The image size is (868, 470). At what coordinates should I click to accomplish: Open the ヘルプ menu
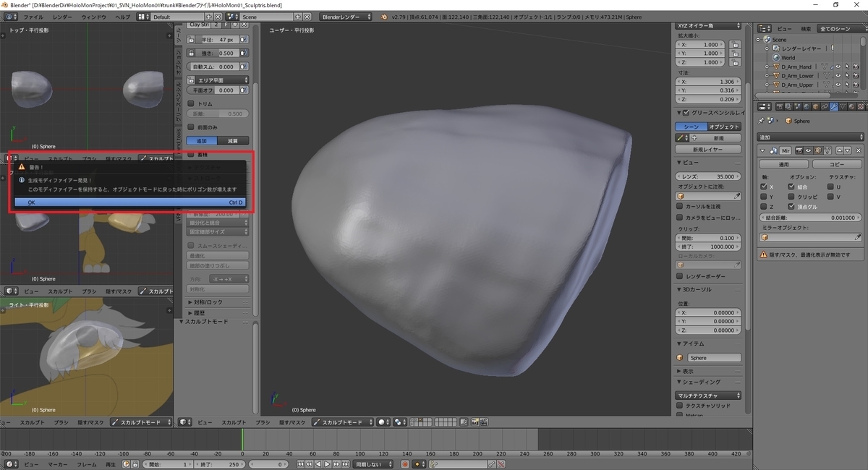pyautogui.click(x=124, y=16)
